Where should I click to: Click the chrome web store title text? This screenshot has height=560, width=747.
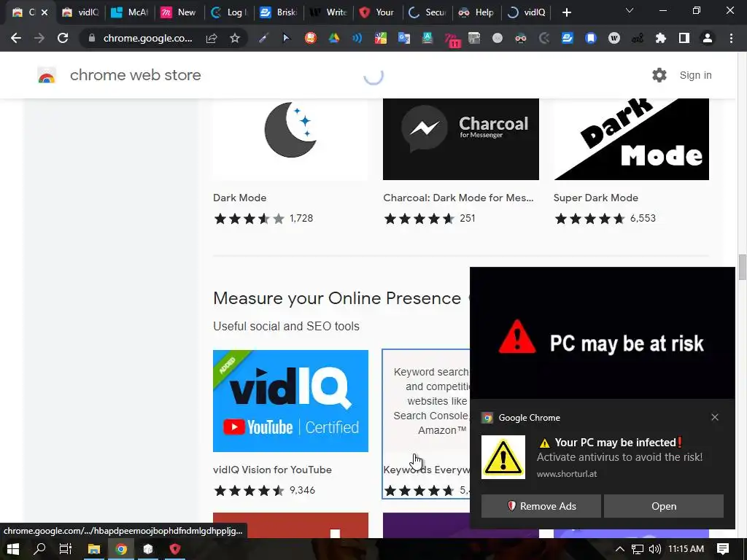click(x=135, y=75)
